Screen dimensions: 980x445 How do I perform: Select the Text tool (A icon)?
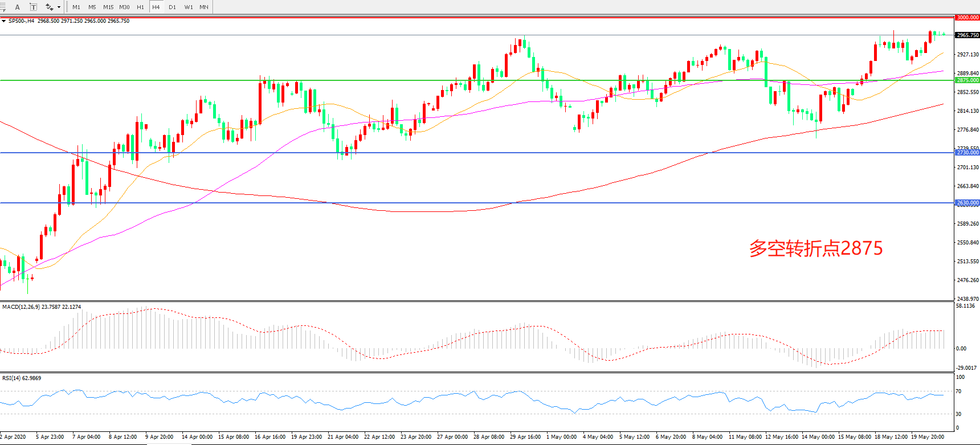click(18, 7)
